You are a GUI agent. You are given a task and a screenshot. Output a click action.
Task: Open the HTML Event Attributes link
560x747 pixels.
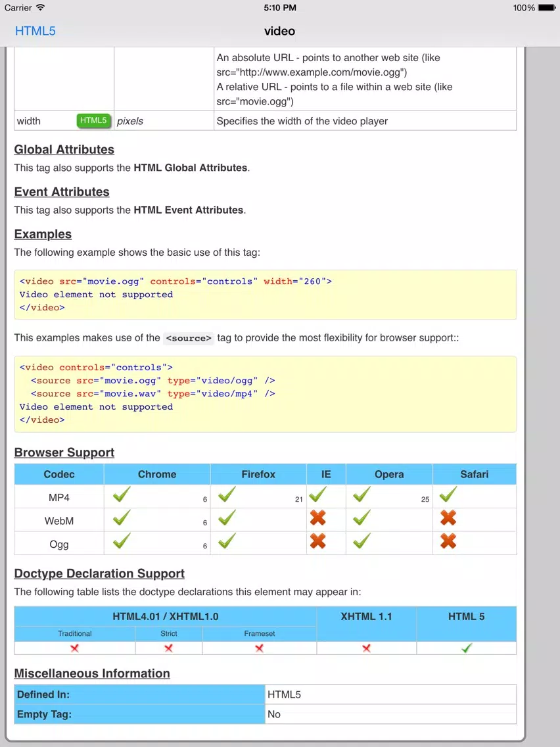click(189, 210)
